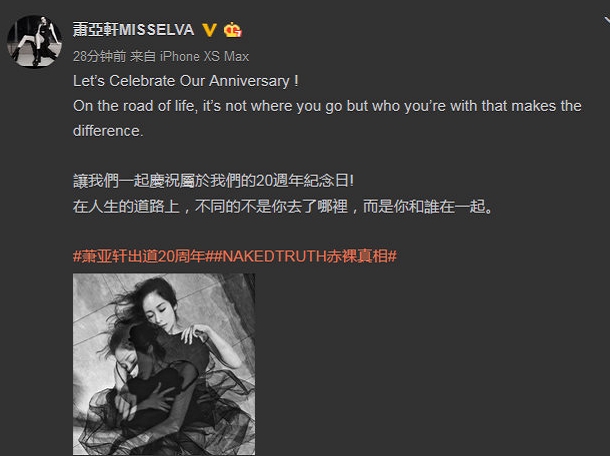Viewport: 610px width, 456px height.
Task: Click the word Anniversary in the first line
Action: click(249, 81)
